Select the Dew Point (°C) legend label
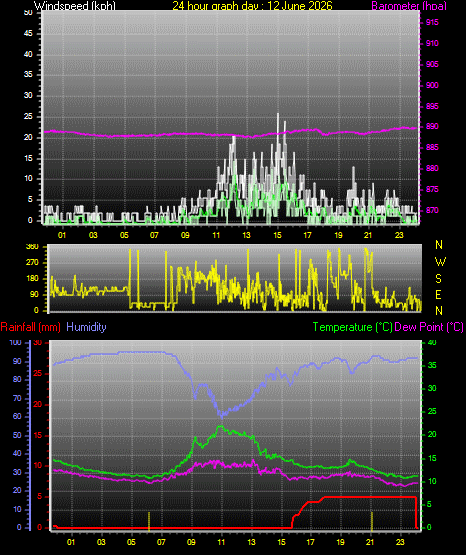 [x=429, y=327]
